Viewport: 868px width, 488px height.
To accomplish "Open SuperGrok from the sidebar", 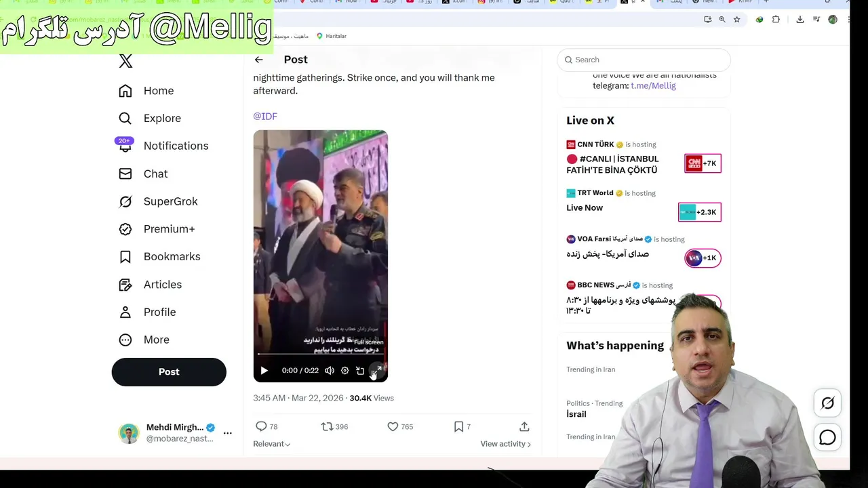I will (158, 201).
